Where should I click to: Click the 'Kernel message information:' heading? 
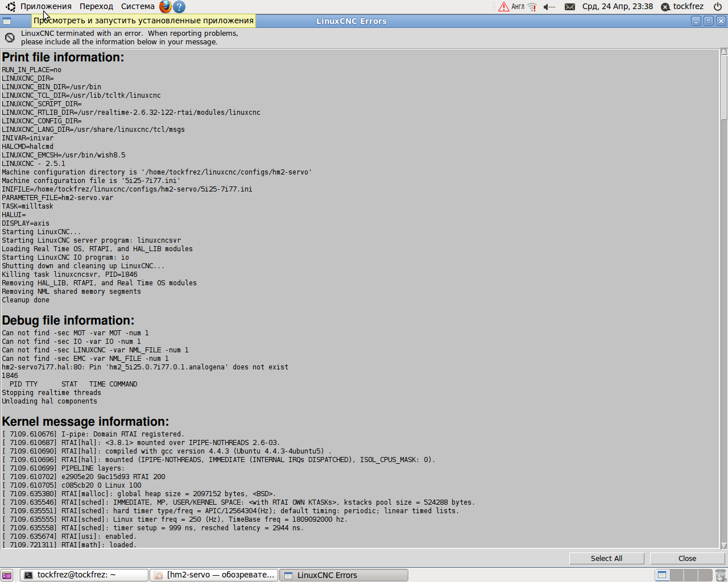tap(85, 422)
